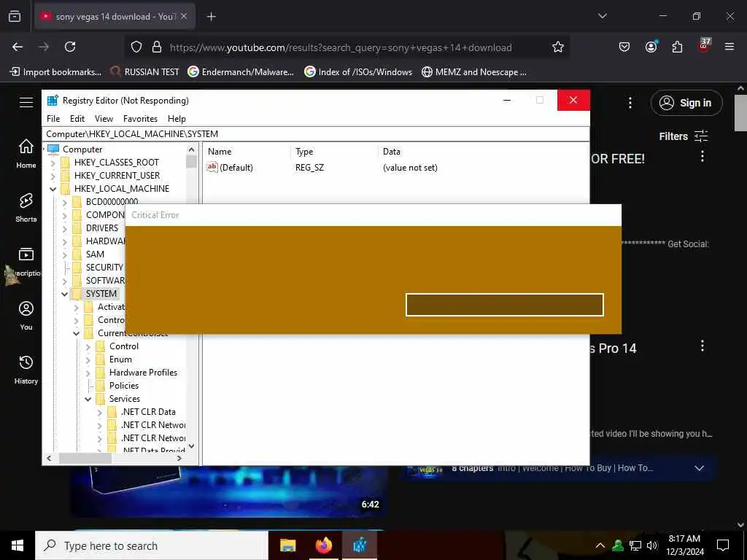Open the Windows Start menu
Screen dimensions: 747x560
18,545
